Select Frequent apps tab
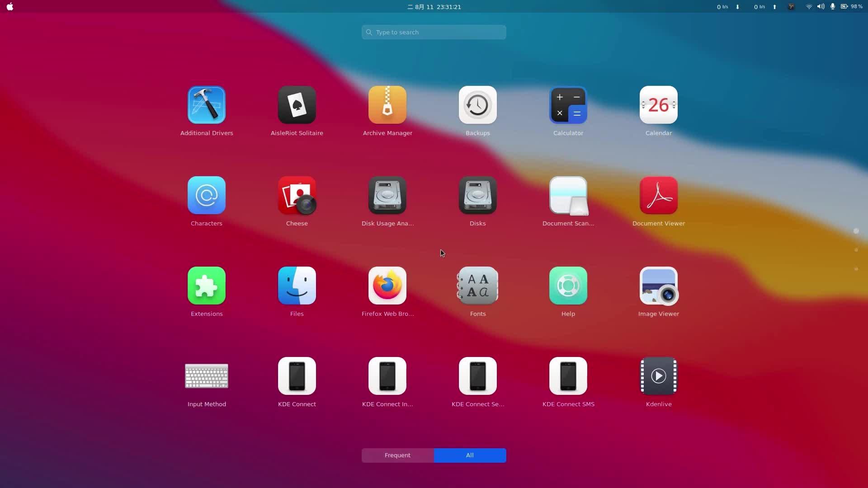This screenshot has width=868, height=488. [398, 455]
